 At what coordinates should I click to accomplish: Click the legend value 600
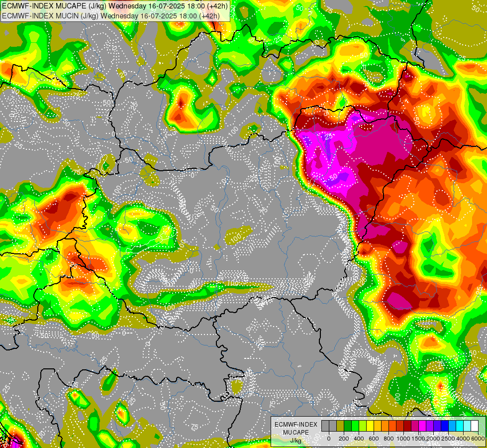(374, 439)
